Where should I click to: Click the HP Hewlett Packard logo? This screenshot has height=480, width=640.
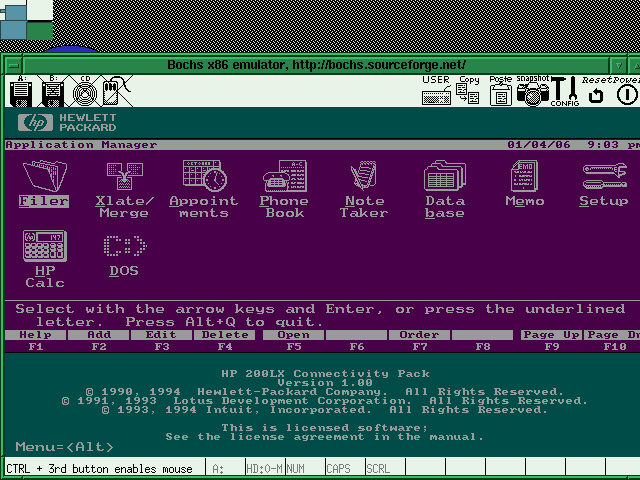tap(67, 122)
